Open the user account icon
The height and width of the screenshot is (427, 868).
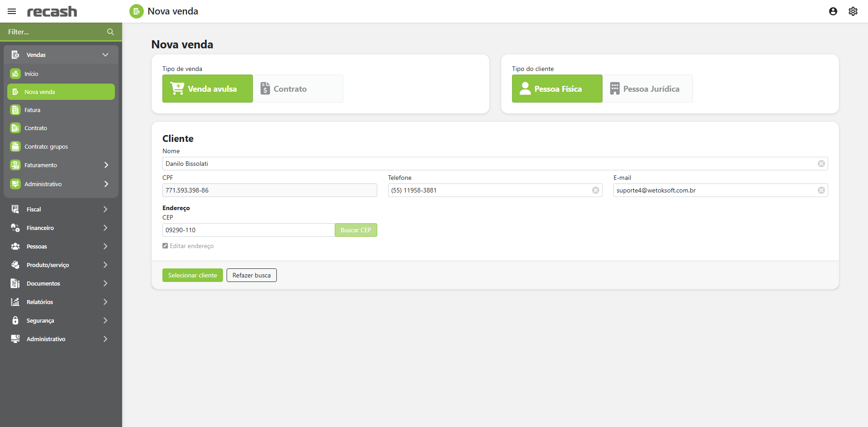tap(833, 11)
